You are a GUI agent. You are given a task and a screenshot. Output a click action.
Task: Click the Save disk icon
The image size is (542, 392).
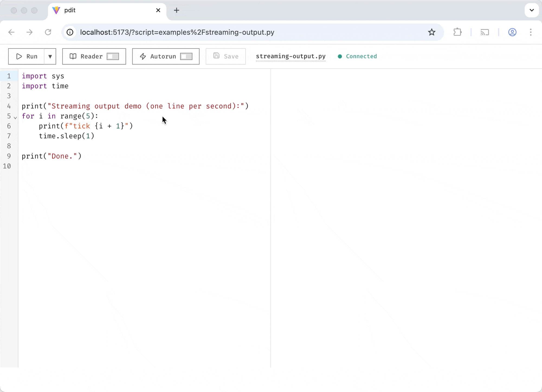tap(216, 56)
